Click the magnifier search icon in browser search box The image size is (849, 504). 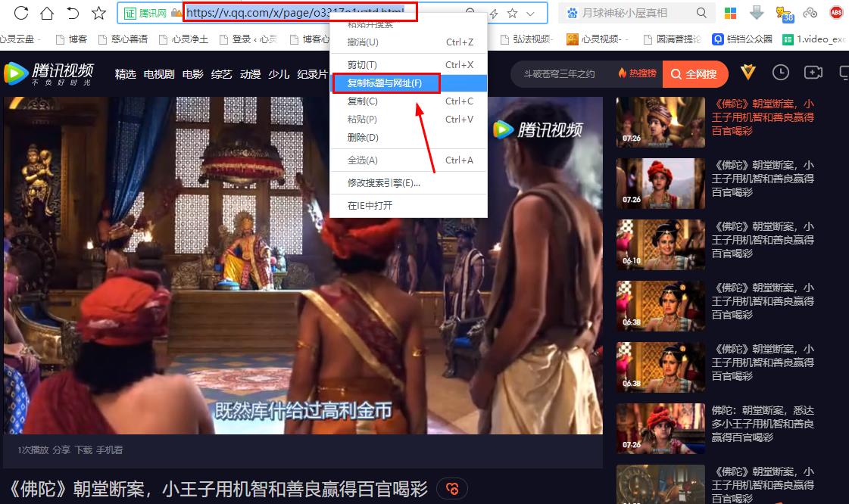(701, 13)
